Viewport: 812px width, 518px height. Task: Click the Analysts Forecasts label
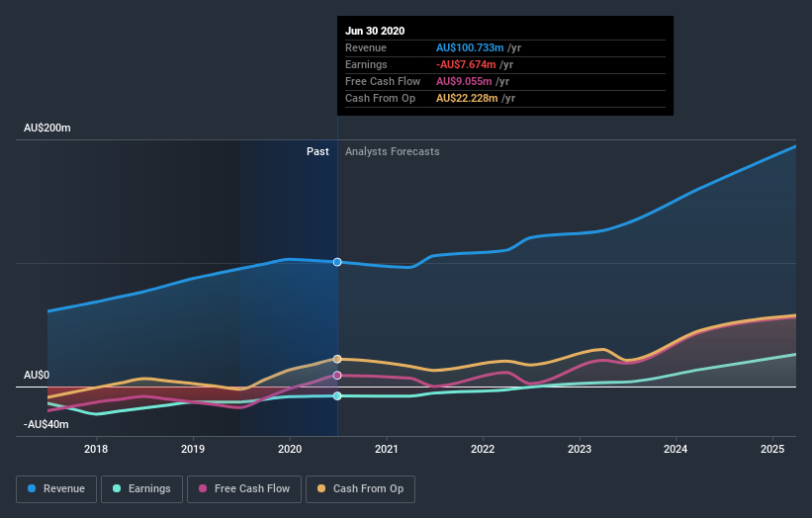click(392, 151)
